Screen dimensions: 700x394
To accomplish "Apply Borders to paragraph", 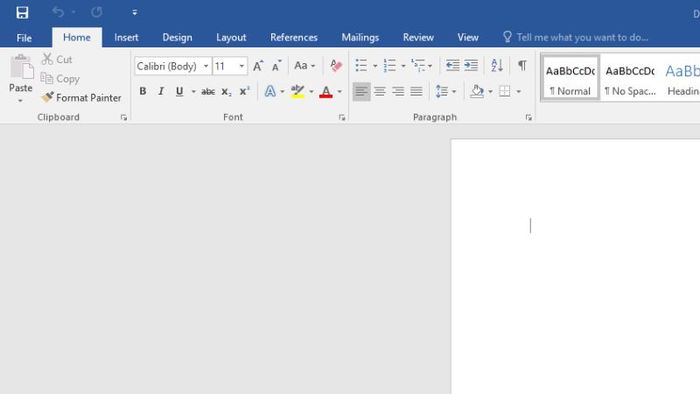I will [x=504, y=91].
